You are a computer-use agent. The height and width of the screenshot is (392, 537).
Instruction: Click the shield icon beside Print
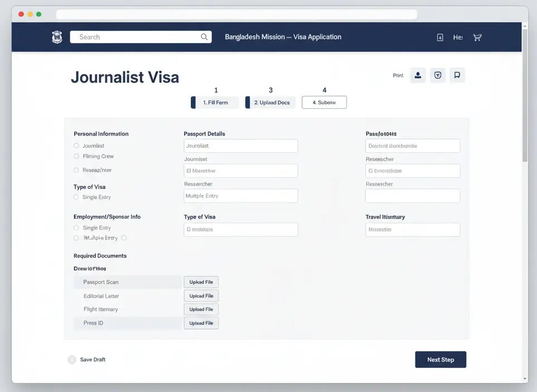point(438,75)
